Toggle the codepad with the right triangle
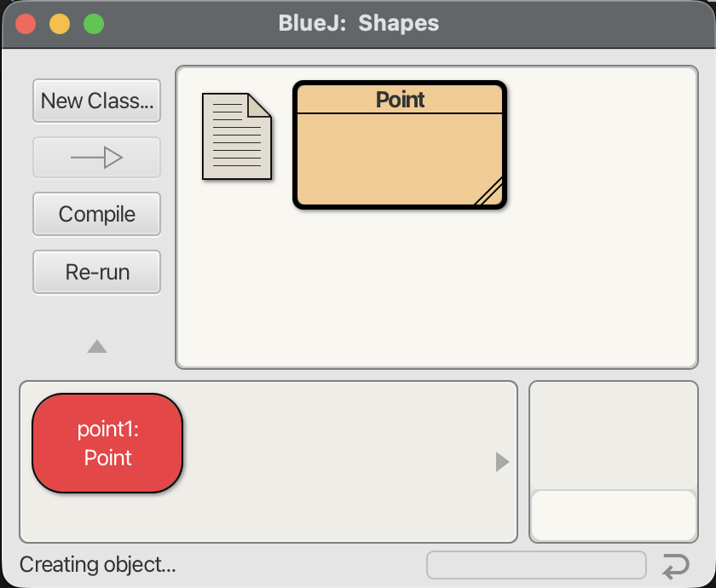Image resolution: width=716 pixels, height=588 pixels. (502, 462)
